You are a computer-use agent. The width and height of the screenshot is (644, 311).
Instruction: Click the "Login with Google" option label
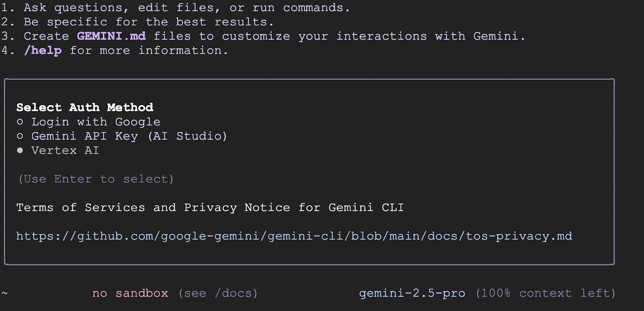[96, 122]
